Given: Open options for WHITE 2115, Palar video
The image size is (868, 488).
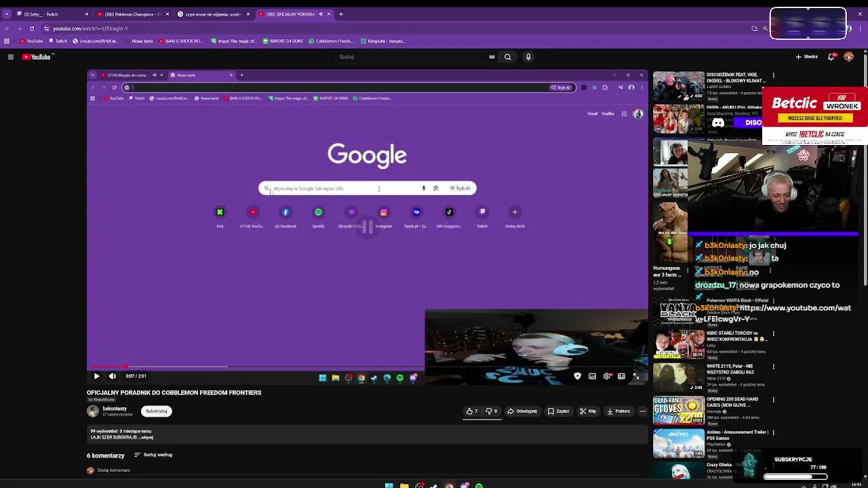Looking at the screenshot, I should tap(774, 367).
